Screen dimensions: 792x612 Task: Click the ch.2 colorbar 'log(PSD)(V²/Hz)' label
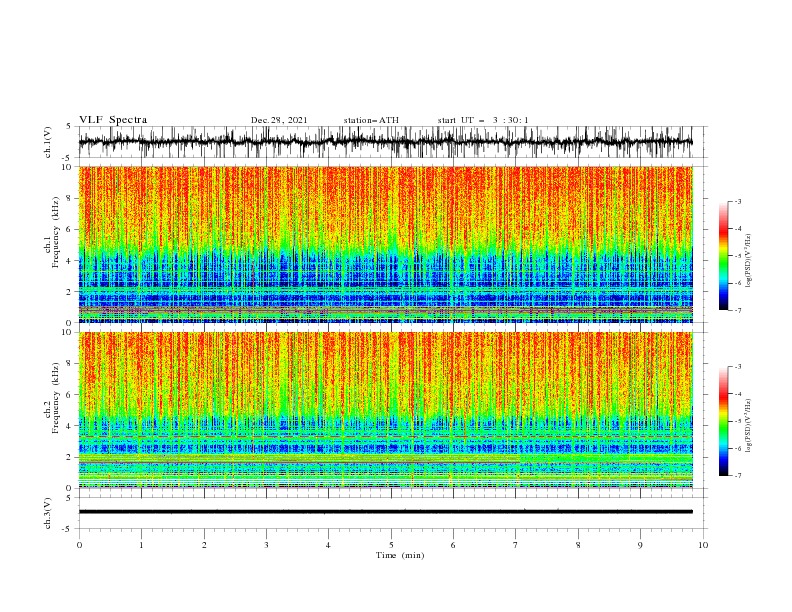749,426
